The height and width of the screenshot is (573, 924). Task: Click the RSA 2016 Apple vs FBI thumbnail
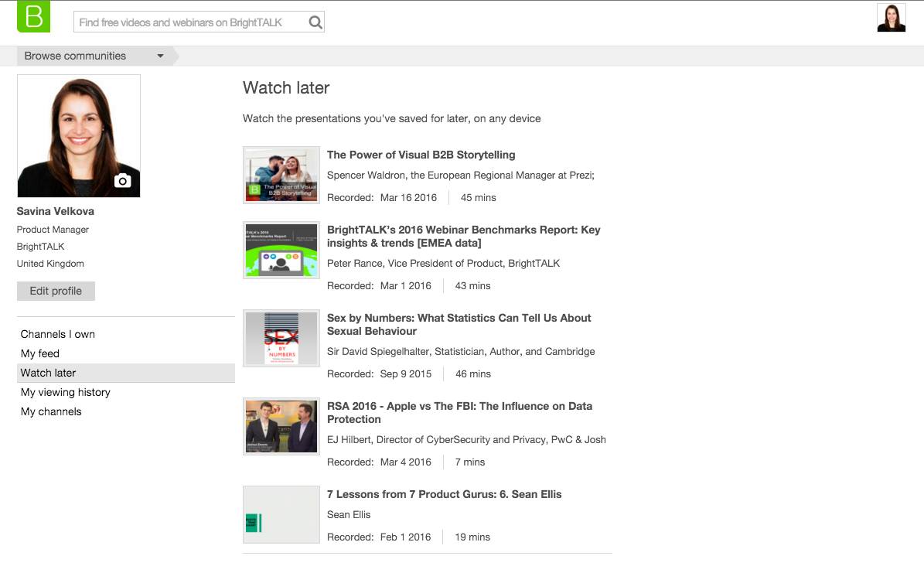[281, 426]
